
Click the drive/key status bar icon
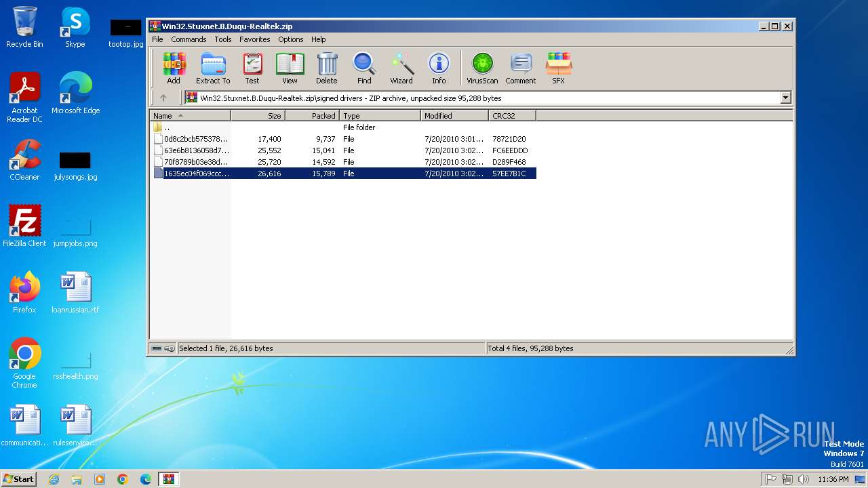[163, 348]
